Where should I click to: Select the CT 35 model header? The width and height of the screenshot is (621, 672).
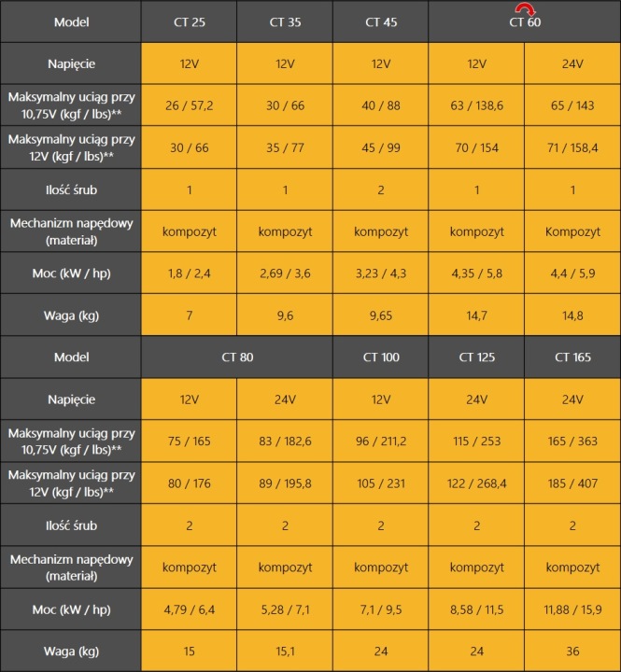(x=285, y=21)
